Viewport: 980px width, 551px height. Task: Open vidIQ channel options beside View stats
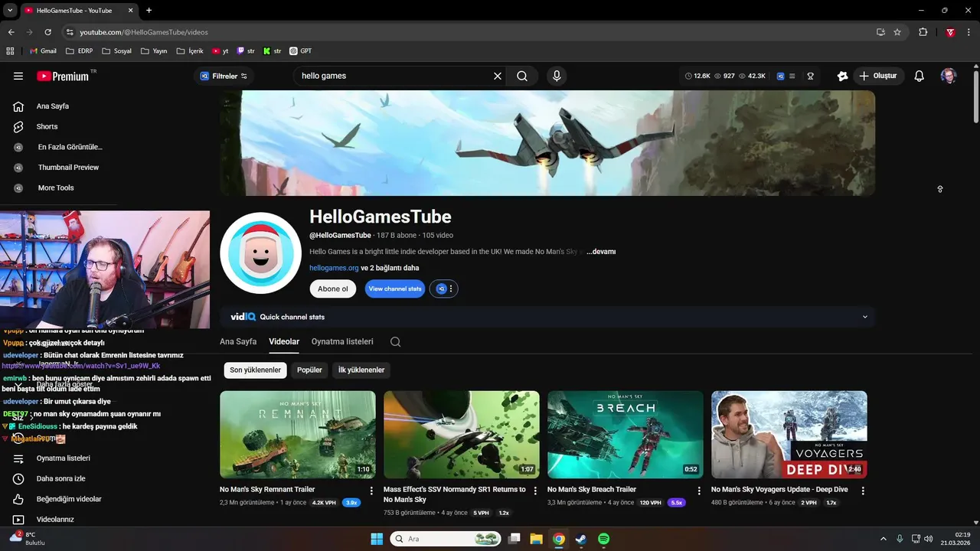444,289
